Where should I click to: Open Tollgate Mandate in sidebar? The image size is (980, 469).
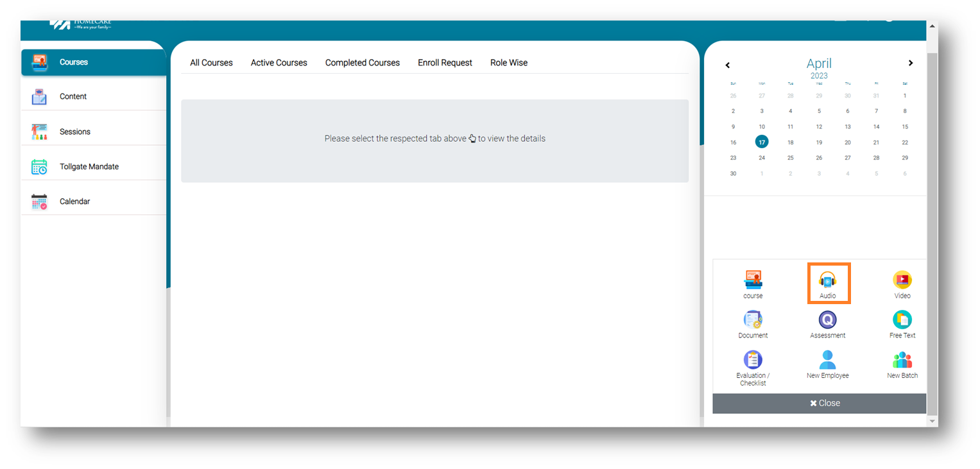[89, 167]
